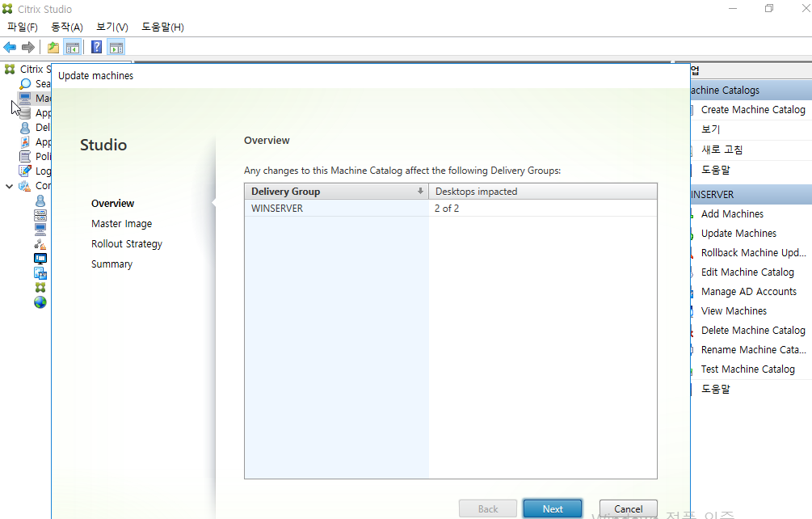
Task: Click Manage AD Accounts action
Action: tap(749, 292)
